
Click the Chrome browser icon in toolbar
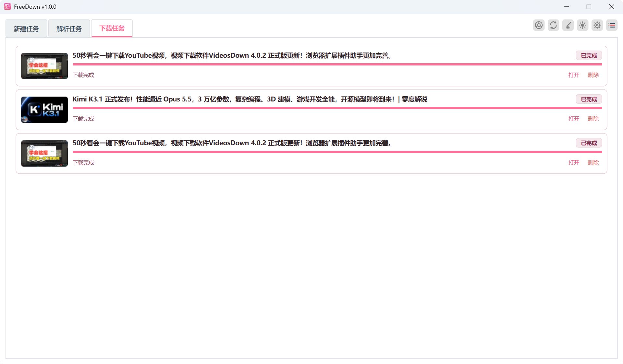[x=539, y=25]
